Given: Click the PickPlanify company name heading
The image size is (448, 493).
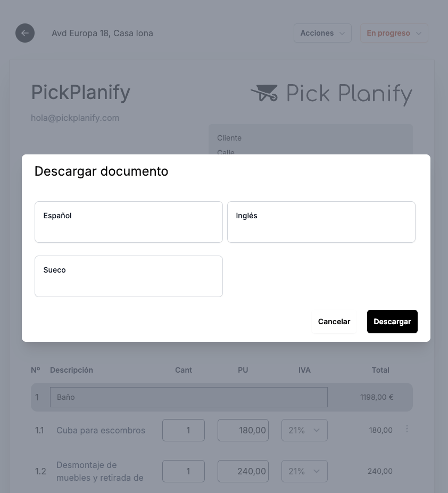Looking at the screenshot, I should coord(81,93).
